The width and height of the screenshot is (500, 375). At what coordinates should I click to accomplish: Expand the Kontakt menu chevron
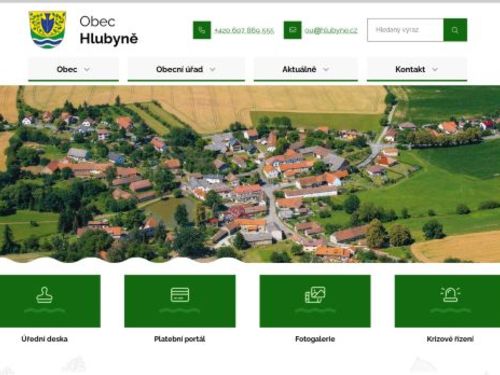click(x=435, y=69)
